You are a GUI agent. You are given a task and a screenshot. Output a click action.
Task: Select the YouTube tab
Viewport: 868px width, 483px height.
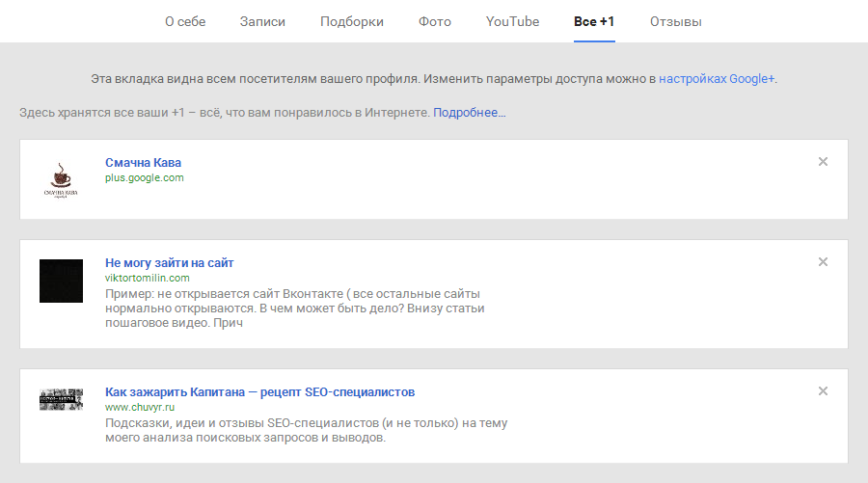point(513,21)
